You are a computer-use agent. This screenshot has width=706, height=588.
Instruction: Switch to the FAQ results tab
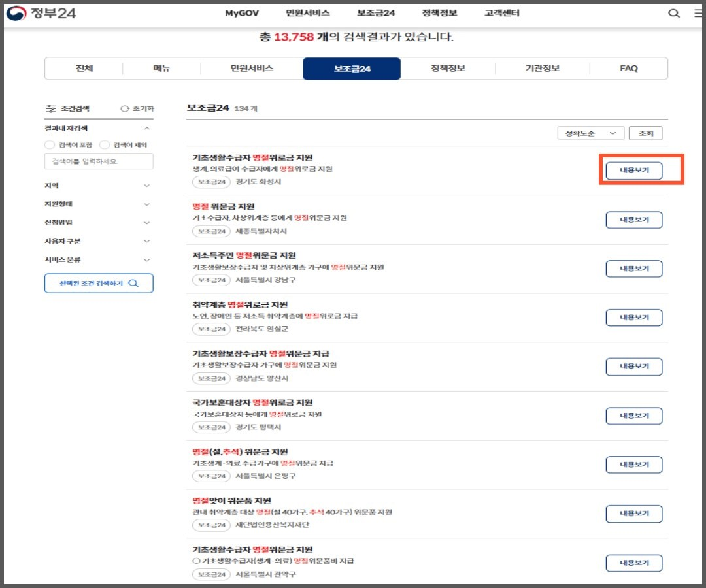point(629,69)
